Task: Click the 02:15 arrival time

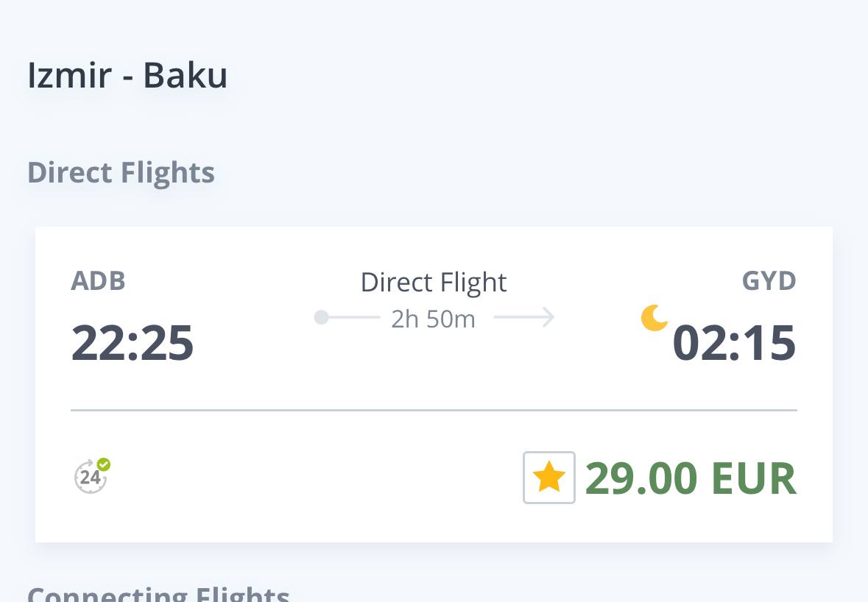Action: (734, 343)
